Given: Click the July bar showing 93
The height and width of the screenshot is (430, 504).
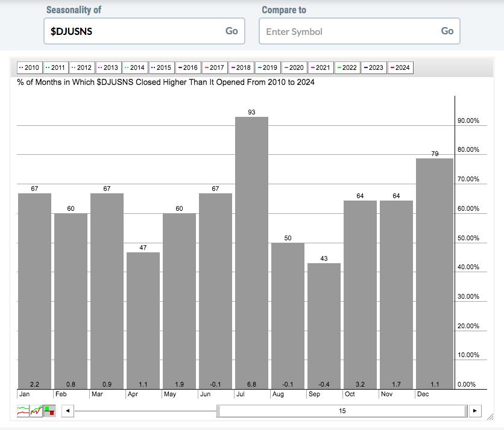Looking at the screenshot, I should pos(251,253).
